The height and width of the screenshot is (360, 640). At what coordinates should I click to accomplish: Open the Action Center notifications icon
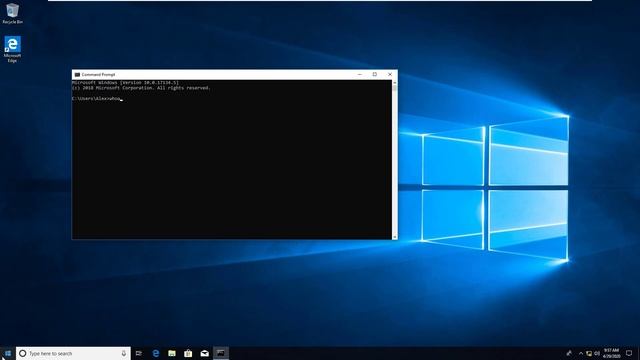pyautogui.click(x=629, y=353)
